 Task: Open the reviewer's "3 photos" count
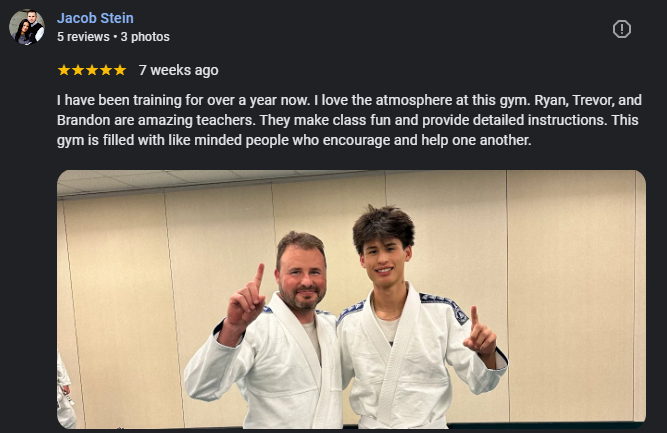145,37
